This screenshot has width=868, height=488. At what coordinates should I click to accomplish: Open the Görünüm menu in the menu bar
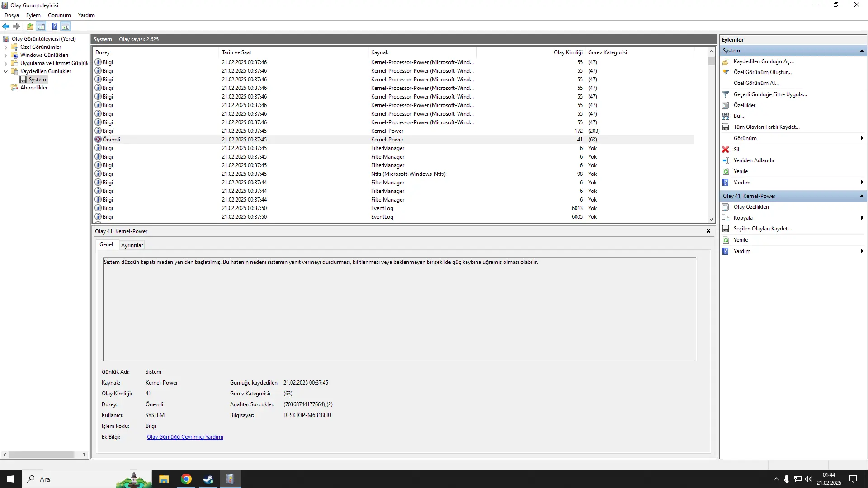click(59, 15)
